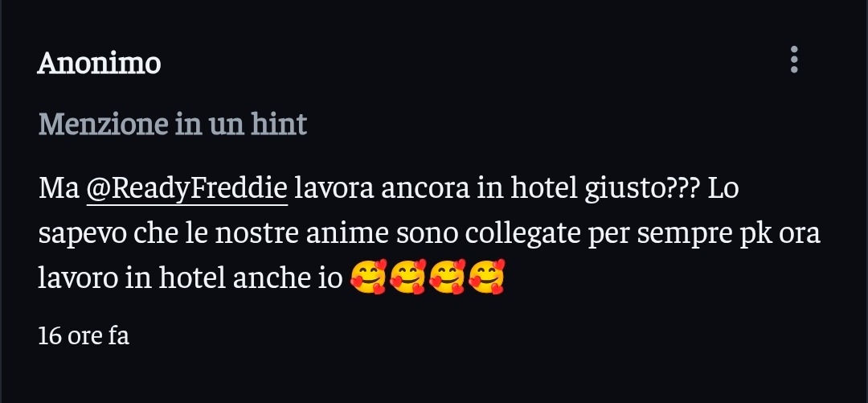Click the first smiling-hearts emoji
The image size is (868, 403).
point(368,276)
